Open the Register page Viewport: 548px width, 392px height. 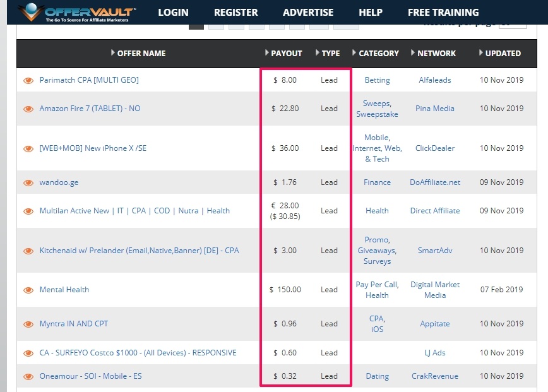236,12
